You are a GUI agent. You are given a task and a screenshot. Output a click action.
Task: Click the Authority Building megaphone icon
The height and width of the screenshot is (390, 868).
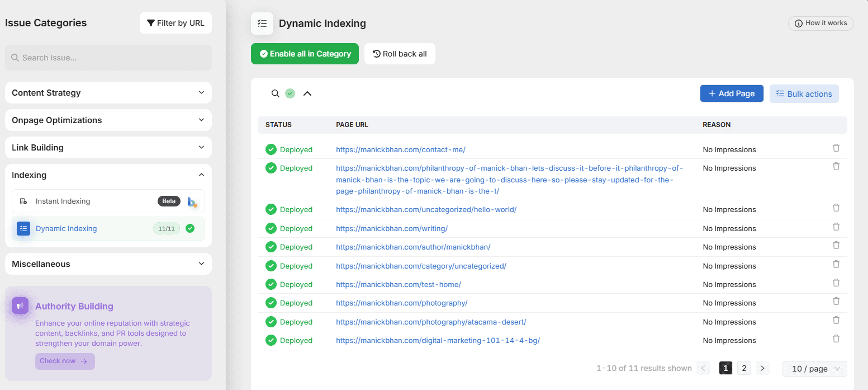point(20,306)
